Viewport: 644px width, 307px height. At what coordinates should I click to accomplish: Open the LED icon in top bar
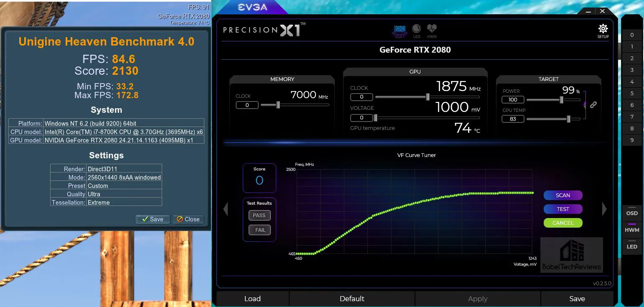[x=416, y=31]
